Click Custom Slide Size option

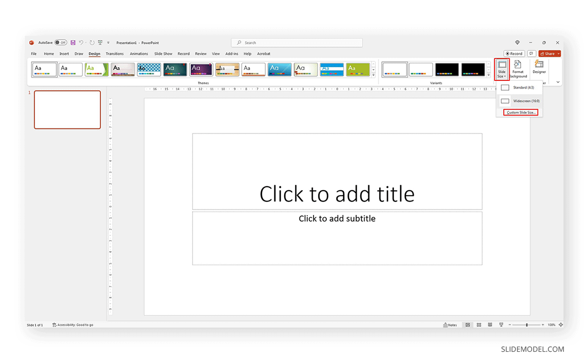521,113
